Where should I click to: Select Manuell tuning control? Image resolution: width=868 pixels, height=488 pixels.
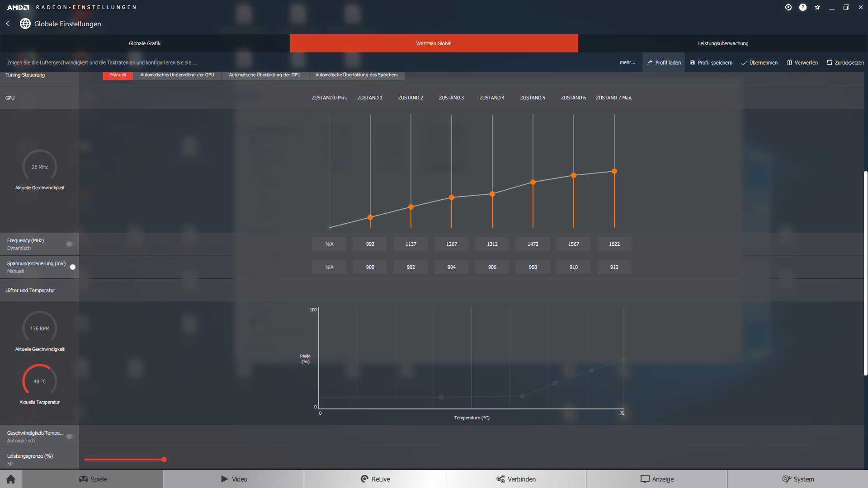tap(118, 75)
